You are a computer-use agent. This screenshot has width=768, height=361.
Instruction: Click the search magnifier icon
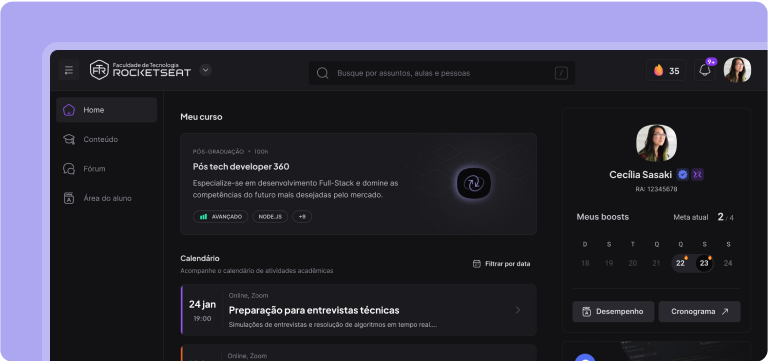[x=322, y=73]
